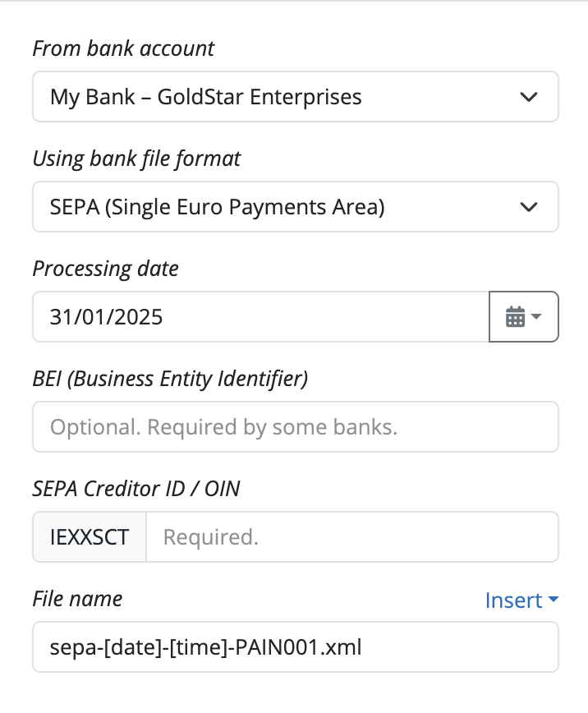Image resolution: width=588 pixels, height=713 pixels.
Task: Click the SEPA Creditor ID required field
Action: (x=353, y=536)
